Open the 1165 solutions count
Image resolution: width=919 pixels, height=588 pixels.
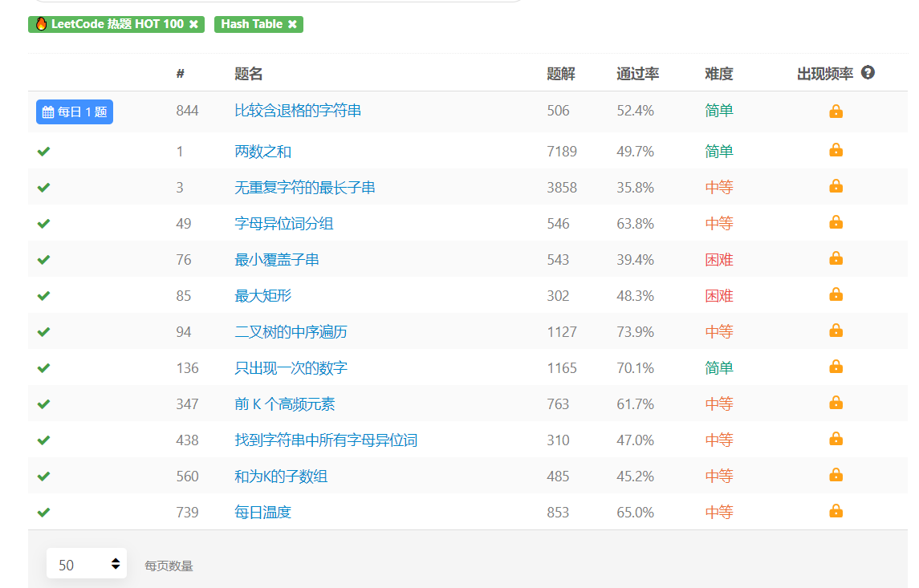click(562, 367)
